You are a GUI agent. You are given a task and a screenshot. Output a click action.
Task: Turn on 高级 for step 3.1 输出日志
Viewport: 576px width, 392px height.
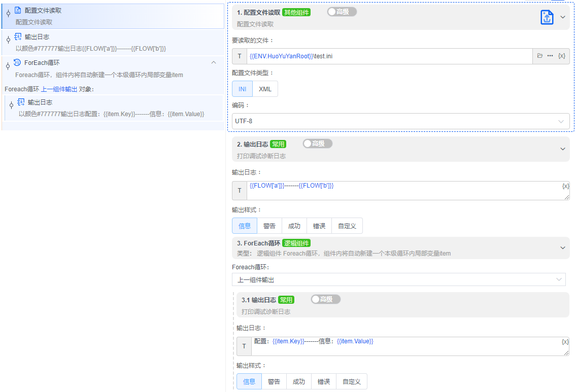coord(325,299)
